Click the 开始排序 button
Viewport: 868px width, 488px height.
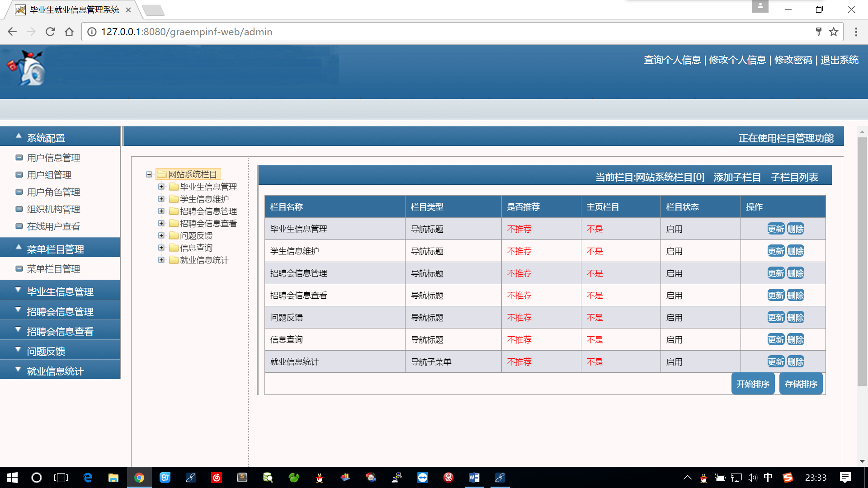(753, 384)
